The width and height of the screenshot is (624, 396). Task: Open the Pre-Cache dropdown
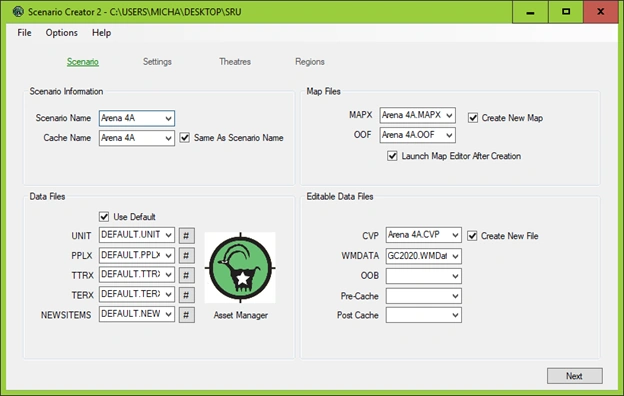(x=455, y=296)
